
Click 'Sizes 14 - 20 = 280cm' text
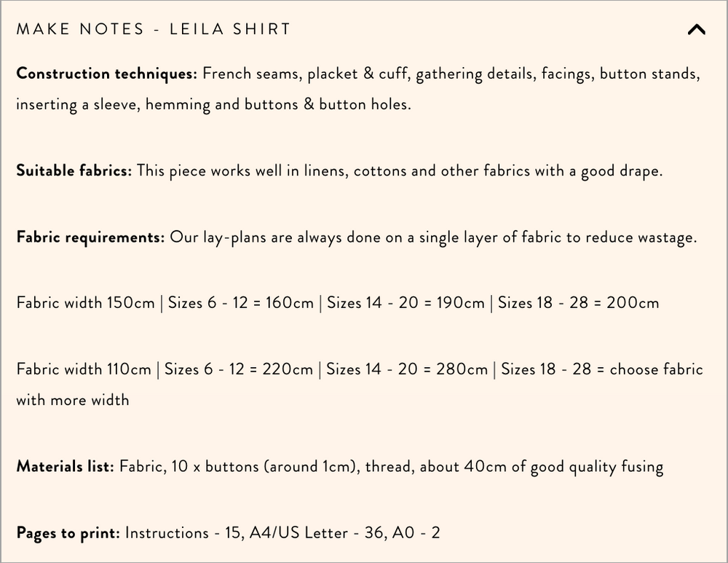(x=407, y=369)
